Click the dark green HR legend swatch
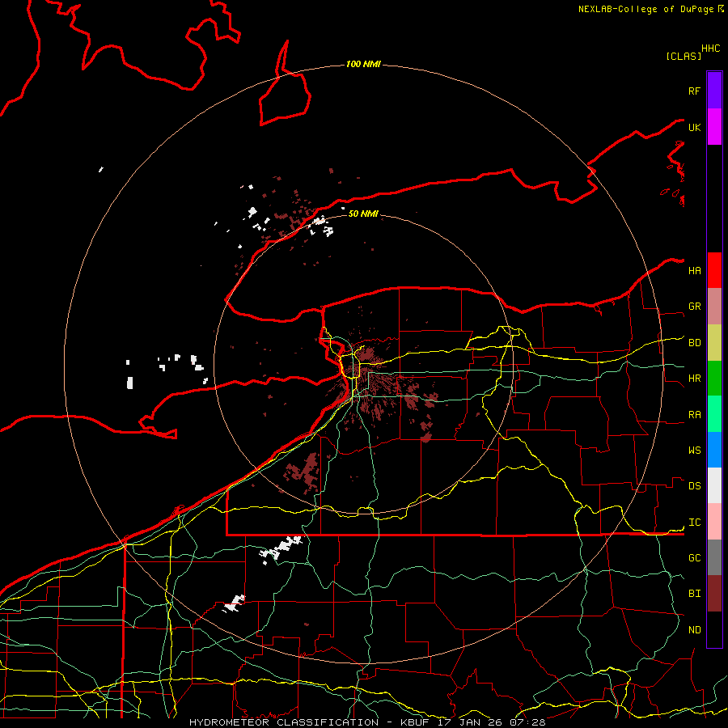Image resolution: width=728 pixels, height=728 pixels. (714, 379)
